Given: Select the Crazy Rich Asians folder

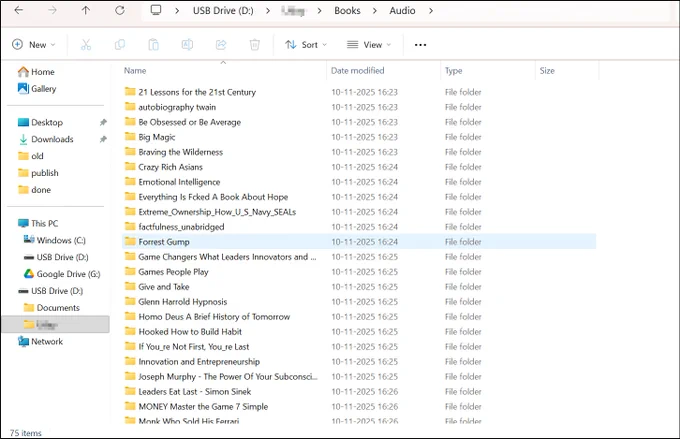Looking at the screenshot, I should point(170,167).
